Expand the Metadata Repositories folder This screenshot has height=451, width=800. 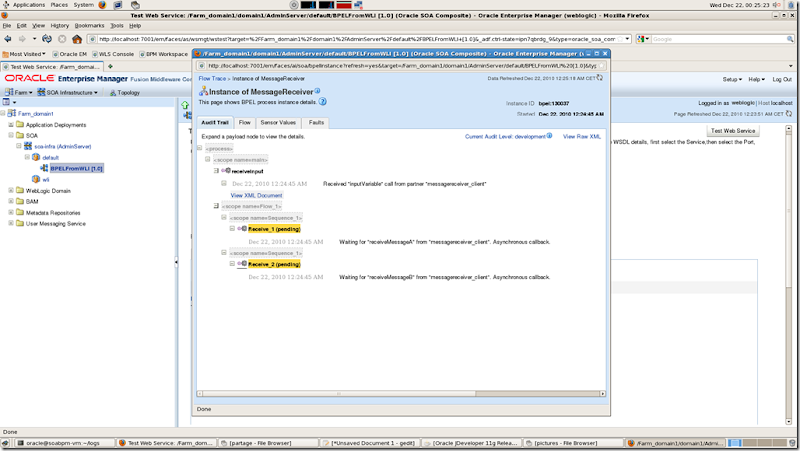(11, 212)
